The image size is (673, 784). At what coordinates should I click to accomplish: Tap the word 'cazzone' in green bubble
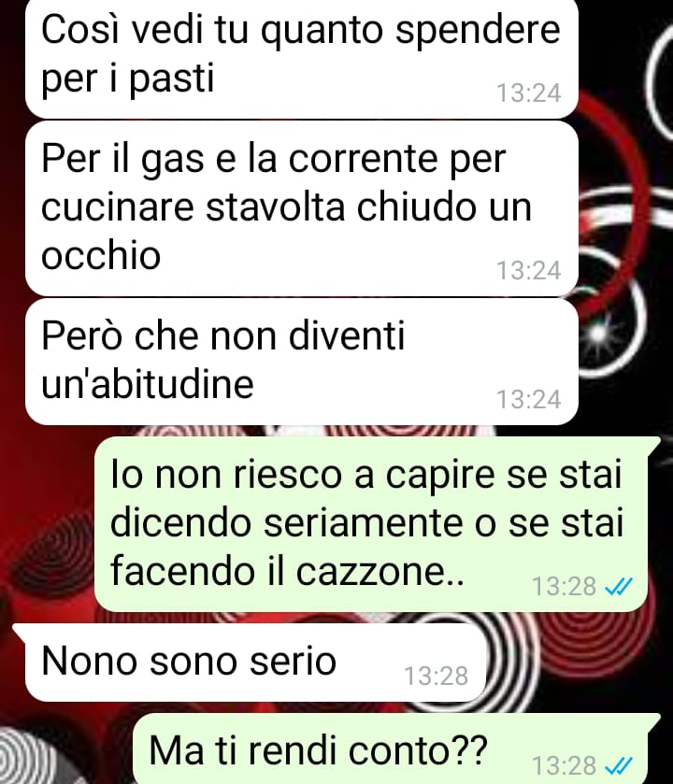click(x=380, y=571)
